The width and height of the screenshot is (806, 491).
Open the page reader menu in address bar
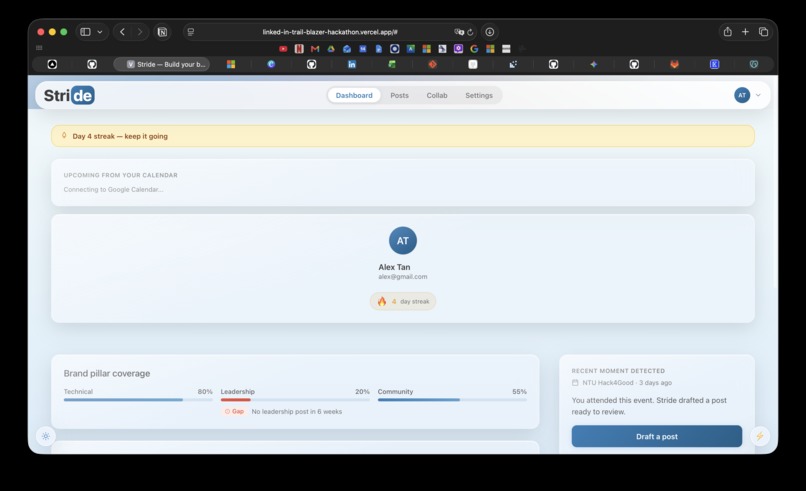click(x=191, y=32)
